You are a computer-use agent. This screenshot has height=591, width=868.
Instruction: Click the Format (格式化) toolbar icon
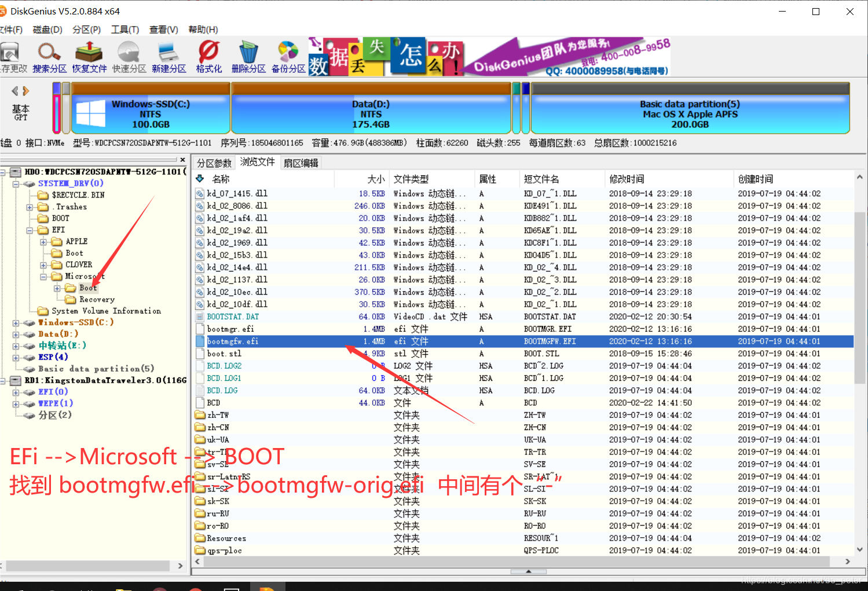tap(208, 57)
